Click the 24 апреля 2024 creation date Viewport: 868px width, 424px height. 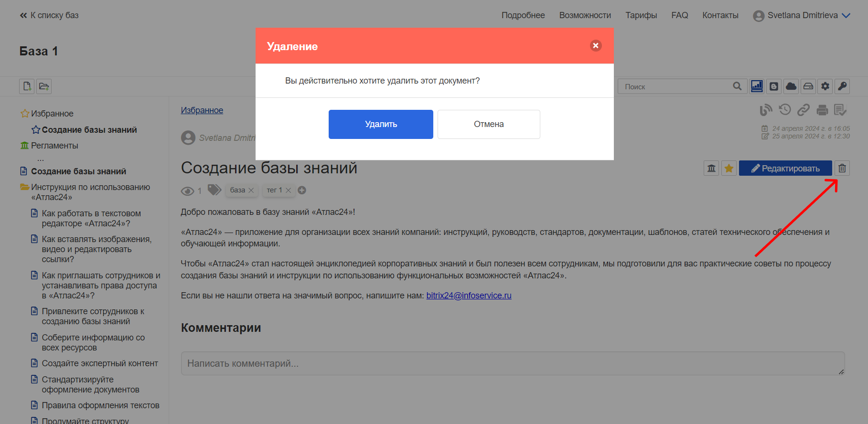pos(811,128)
